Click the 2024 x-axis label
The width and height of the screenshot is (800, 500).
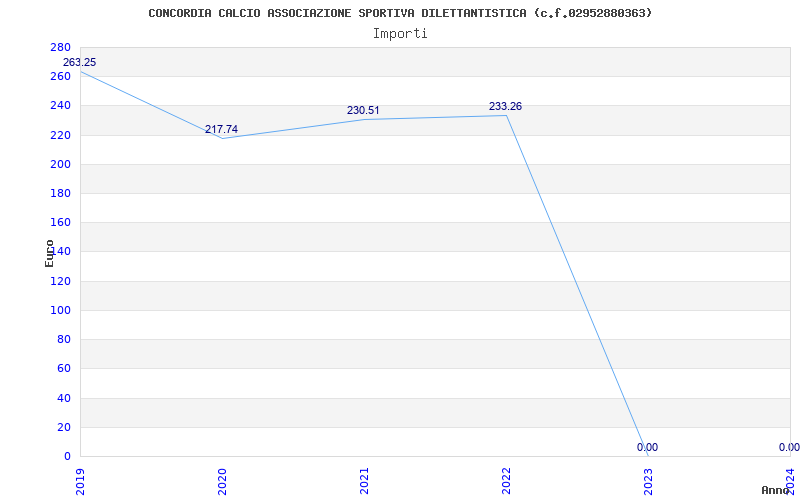tap(790, 482)
